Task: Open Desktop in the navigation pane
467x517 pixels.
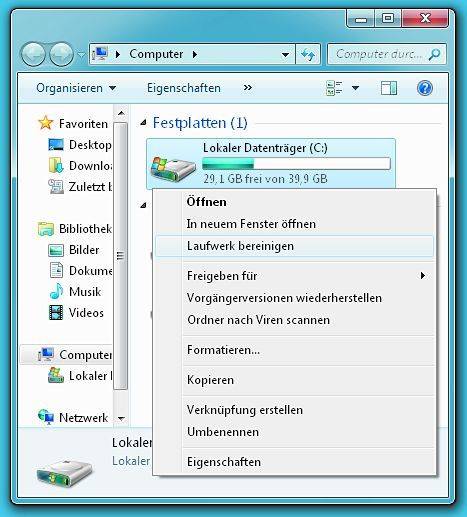Action: 90,145
